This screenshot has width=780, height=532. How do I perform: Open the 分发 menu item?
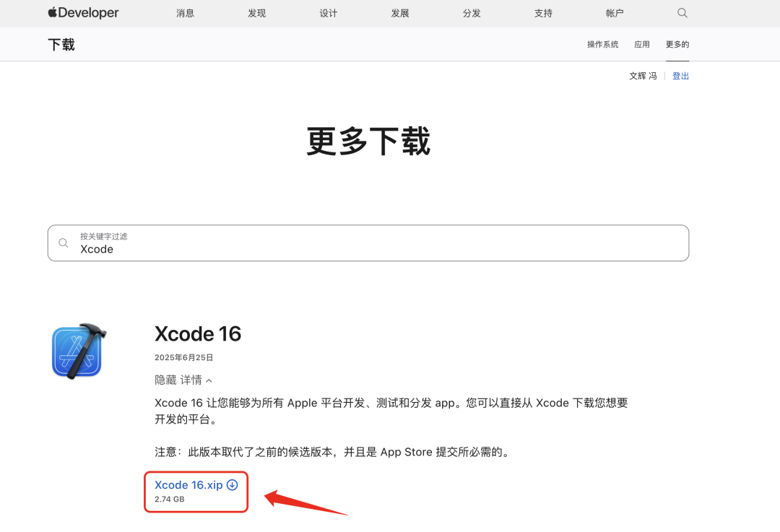tap(472, 14)
